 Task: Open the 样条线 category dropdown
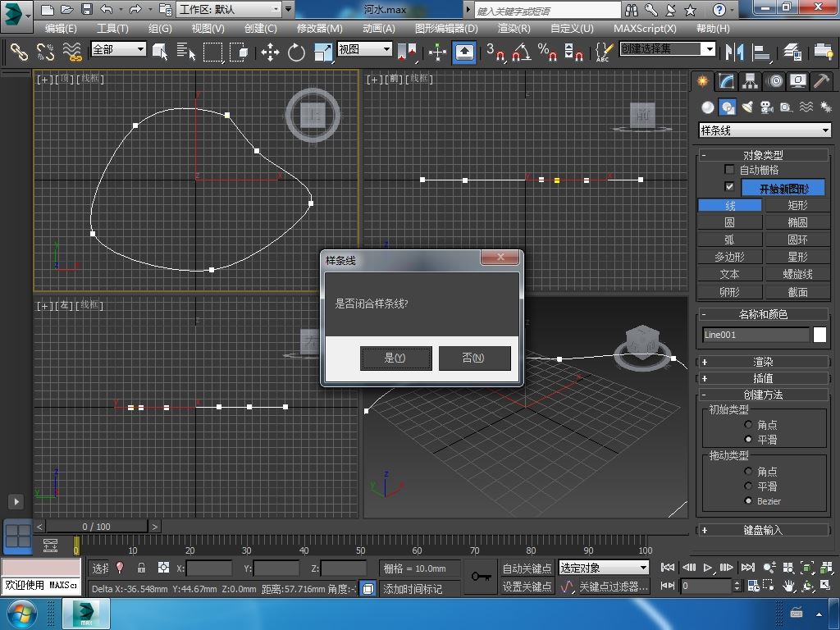(764, 130)
